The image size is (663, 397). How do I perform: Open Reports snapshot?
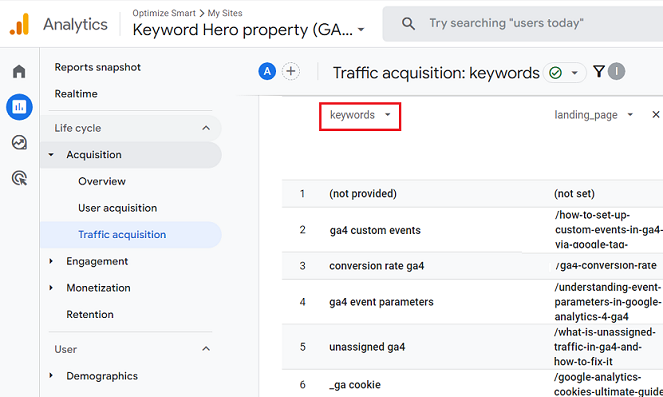click(98, 67)
